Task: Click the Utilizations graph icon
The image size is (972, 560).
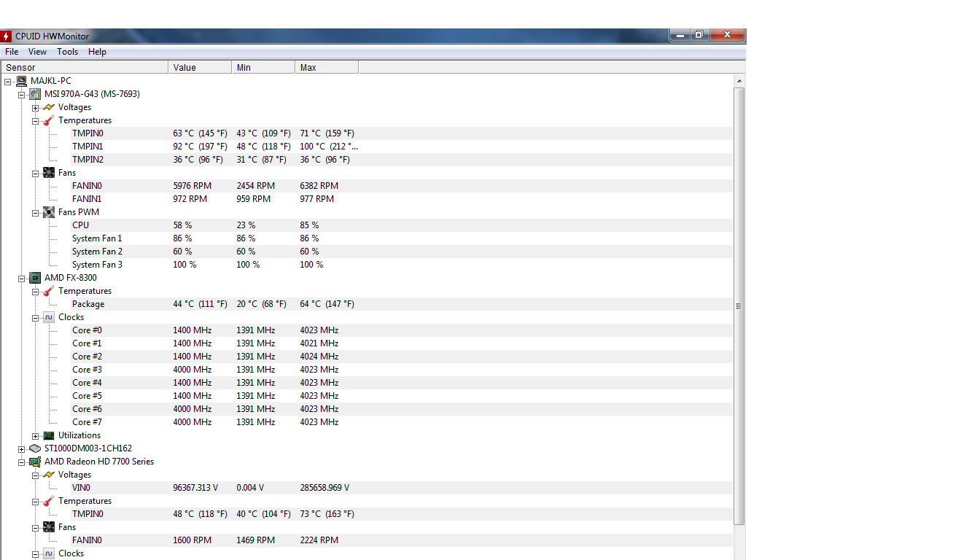Action: pos(48,435)
